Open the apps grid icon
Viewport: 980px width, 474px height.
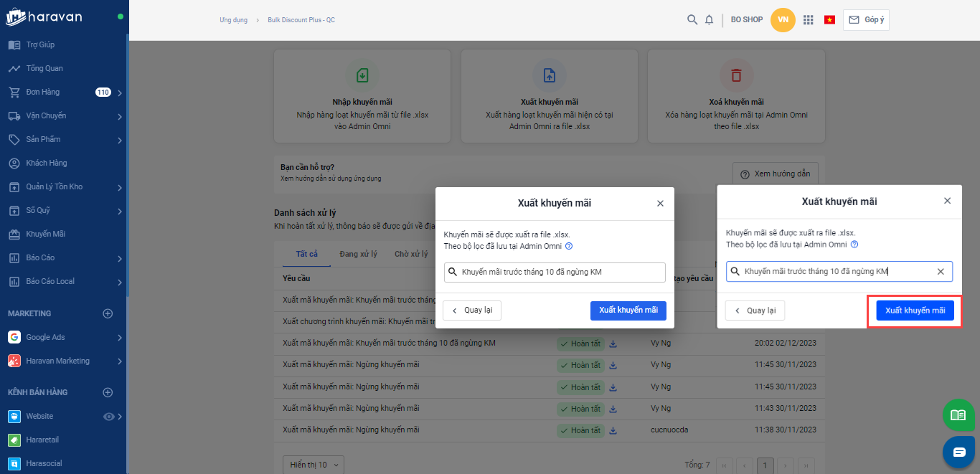click(x=809, y=20)
